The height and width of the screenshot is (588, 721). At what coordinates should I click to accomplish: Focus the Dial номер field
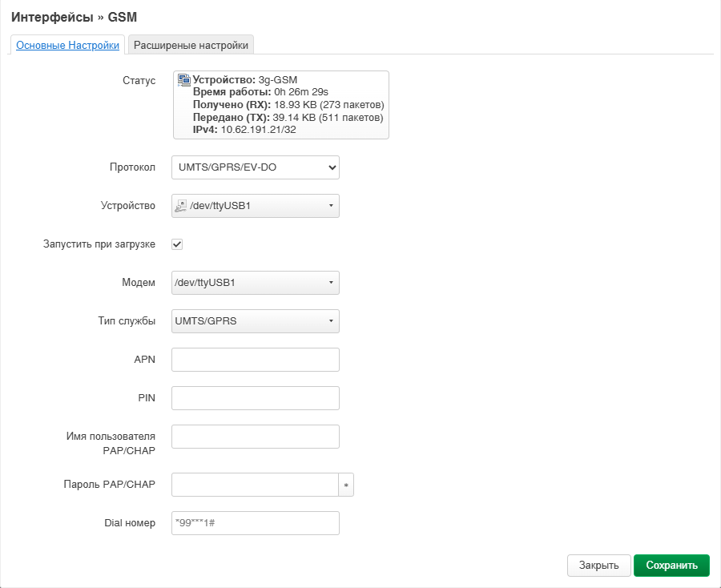click(256, 523)
